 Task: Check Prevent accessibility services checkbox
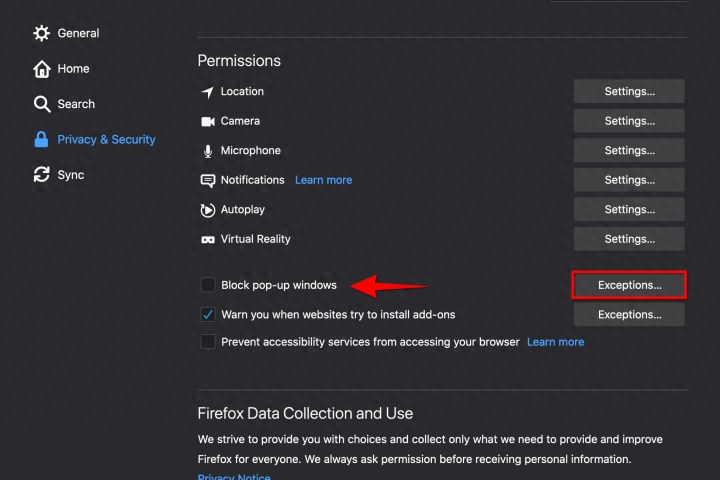click(208, 342)
